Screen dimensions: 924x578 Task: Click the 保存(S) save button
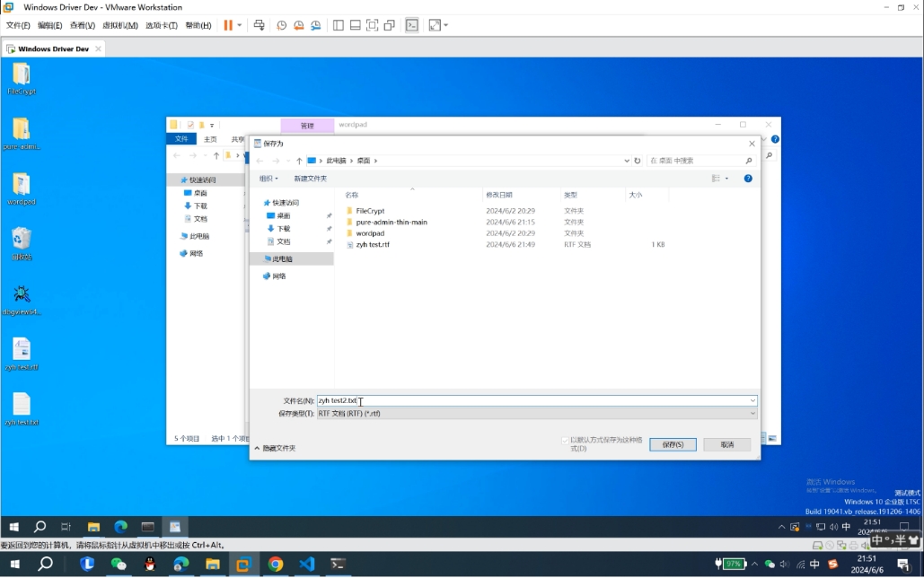click(673, 444)
